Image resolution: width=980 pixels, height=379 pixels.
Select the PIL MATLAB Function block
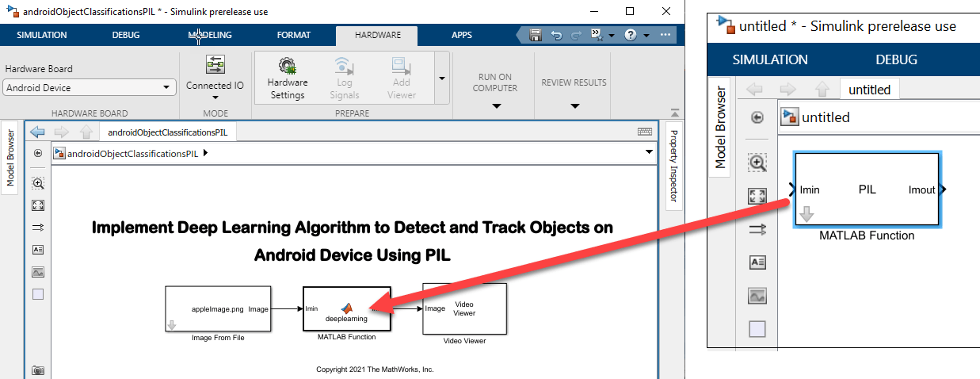pyautogui.click(x=867, y=189)
